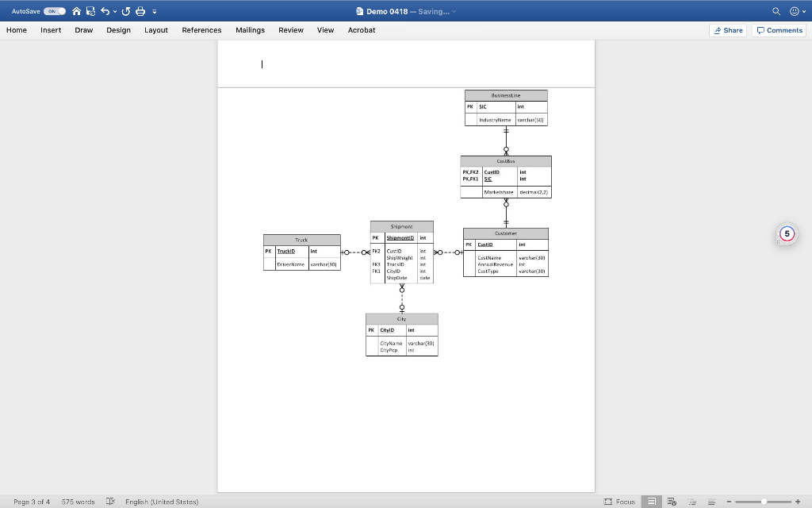Click the comment marker badge labeled 5
812x508 pixels.
785,233
